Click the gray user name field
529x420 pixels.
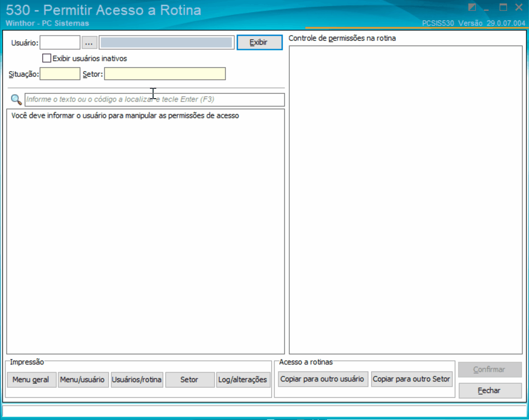coord(166,43)
